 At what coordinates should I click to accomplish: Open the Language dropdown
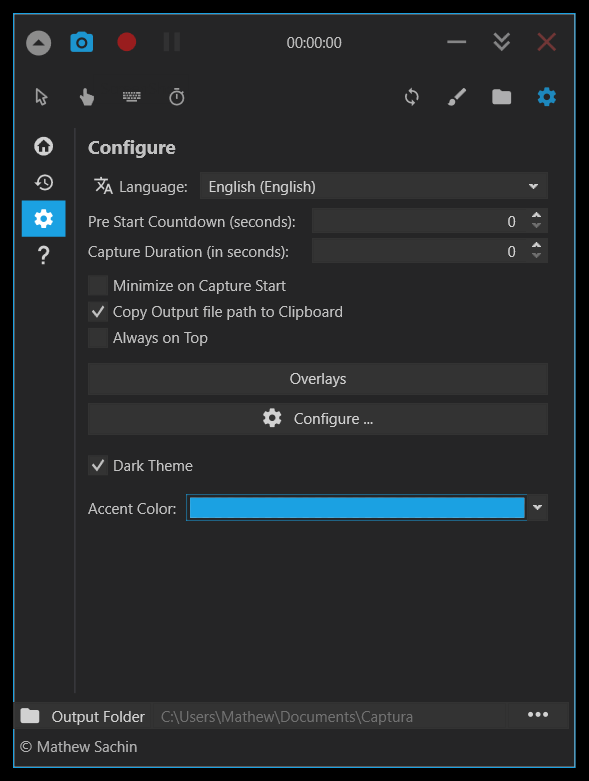pos(374,186)
